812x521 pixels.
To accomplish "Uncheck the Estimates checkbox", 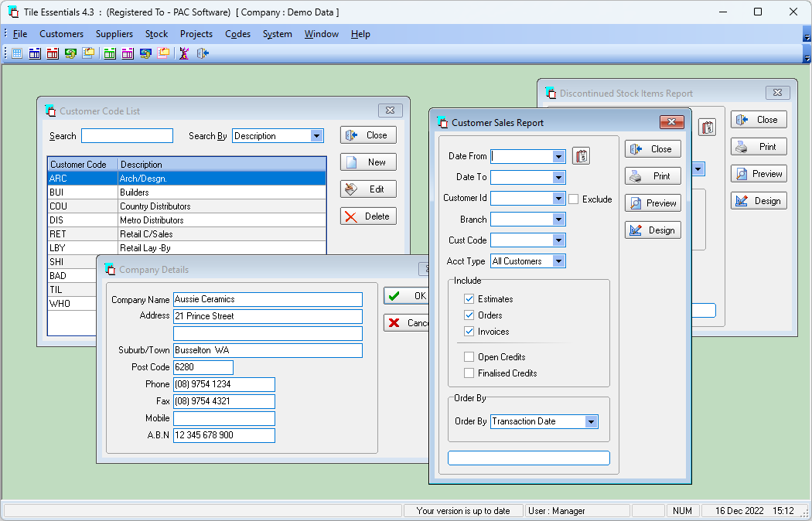I will [x=469, y=299].
